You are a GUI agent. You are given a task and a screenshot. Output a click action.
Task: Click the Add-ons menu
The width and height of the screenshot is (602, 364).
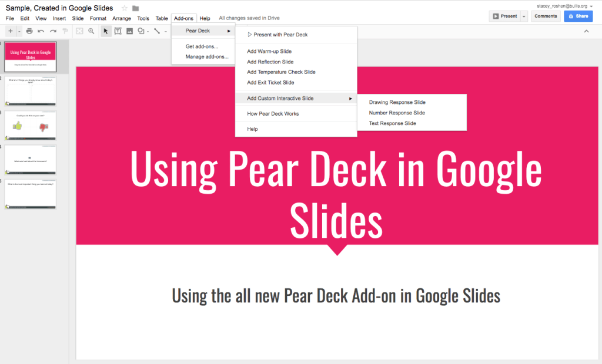coord(183,18)
